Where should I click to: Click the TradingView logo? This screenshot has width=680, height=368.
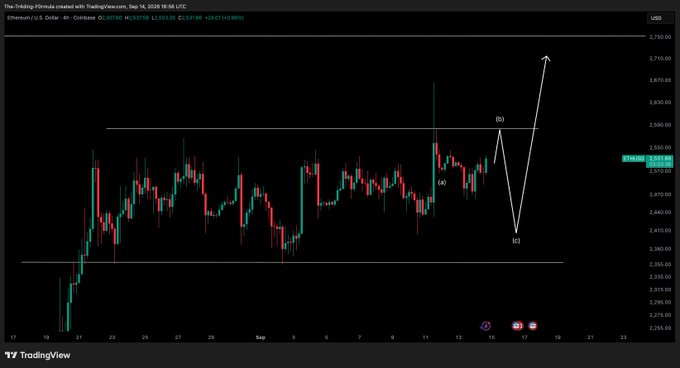point(37,355)
